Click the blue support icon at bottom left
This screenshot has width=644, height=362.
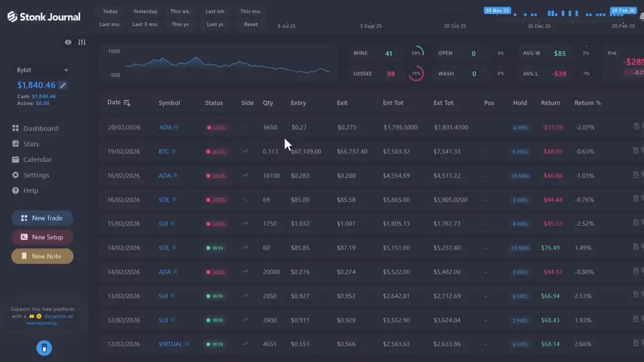(x=44, y=348)
